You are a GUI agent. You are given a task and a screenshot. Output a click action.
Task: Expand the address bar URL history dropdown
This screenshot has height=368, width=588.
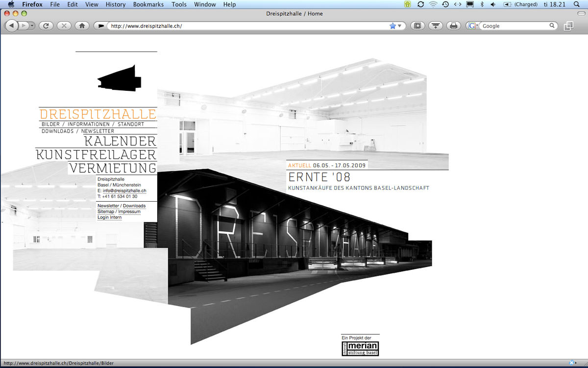click(x=400, y=26)
